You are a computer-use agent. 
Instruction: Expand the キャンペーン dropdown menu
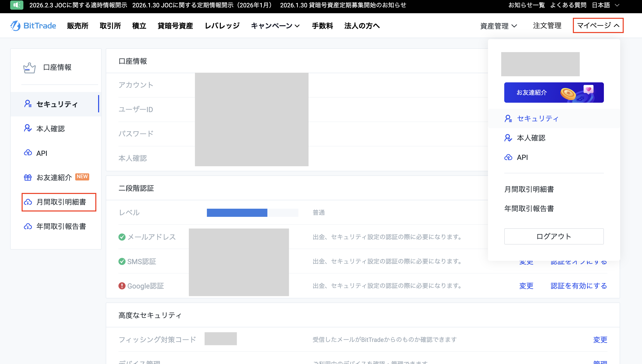[275, 26]
